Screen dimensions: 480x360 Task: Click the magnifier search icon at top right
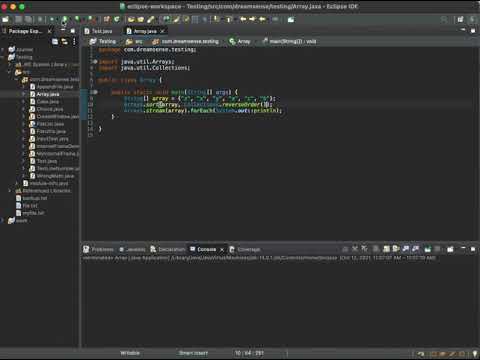pyautogui.click(x=444, y=19)
